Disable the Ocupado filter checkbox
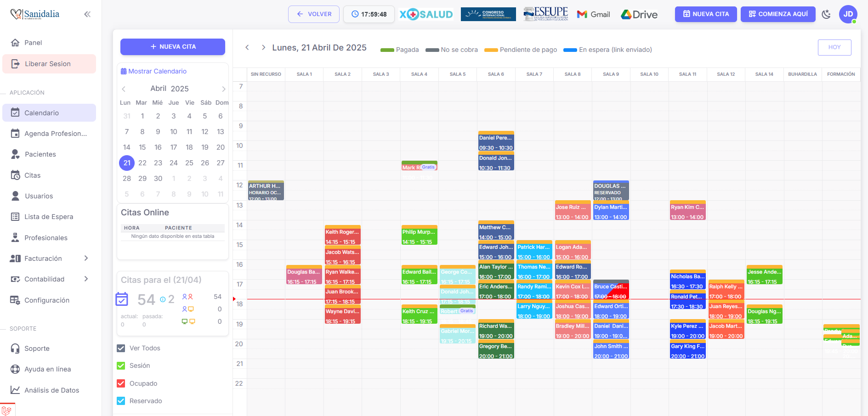Image resolution: width=868 pixels, height=416 pixels. coord(121,383)
